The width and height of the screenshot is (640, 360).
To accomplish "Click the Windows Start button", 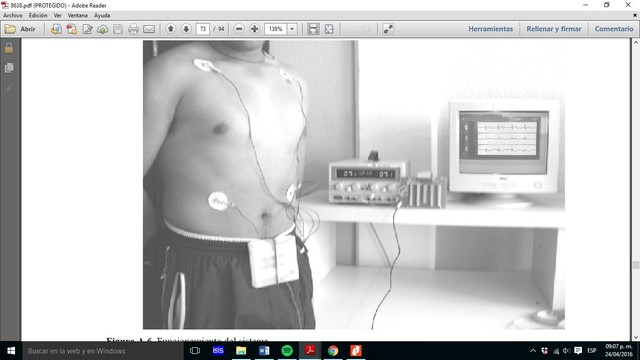I will click(x=11, y=351).
